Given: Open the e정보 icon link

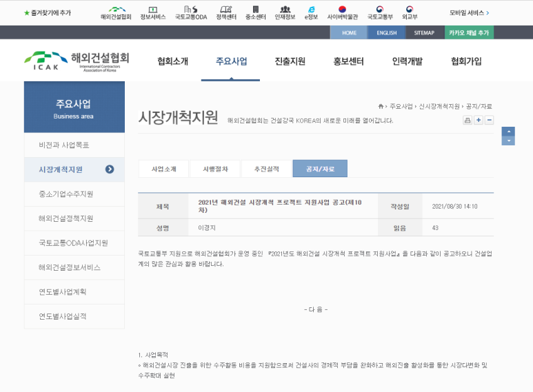Looking at the screenshot, I should [x=311, y=13].
